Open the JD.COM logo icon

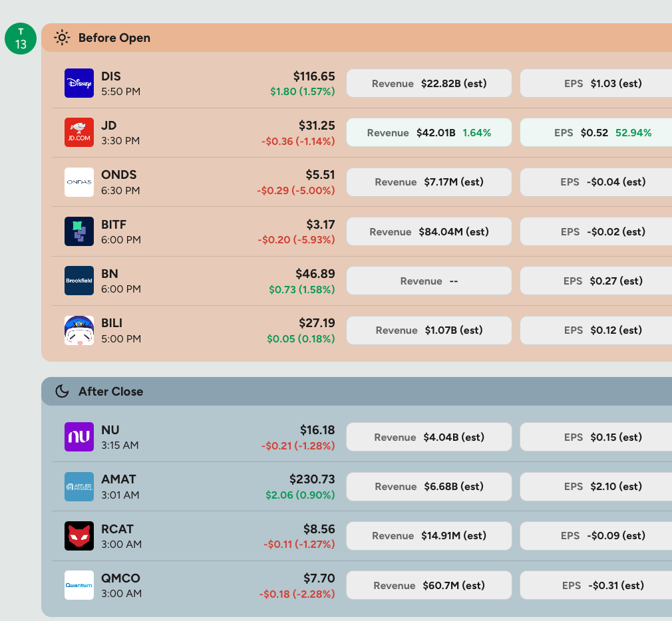79,132
